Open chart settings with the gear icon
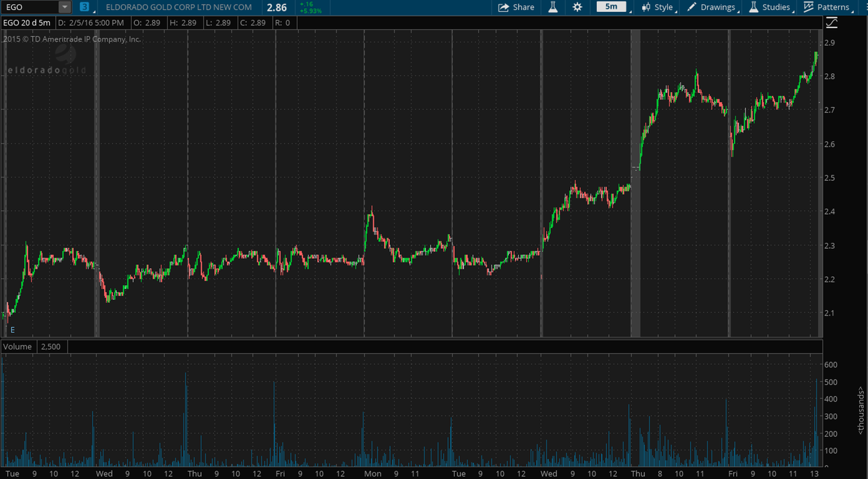868x479 pixels. coord(578,7)
